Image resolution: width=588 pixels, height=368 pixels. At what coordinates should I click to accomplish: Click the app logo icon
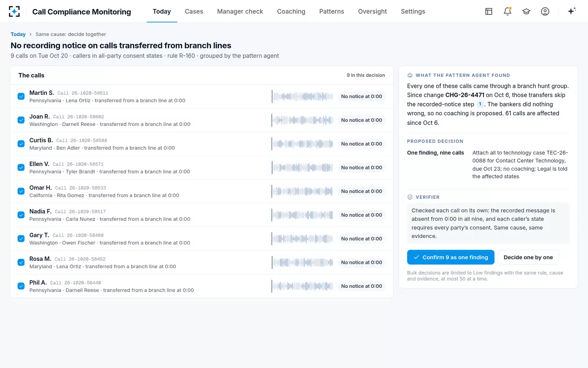point(14,11)
